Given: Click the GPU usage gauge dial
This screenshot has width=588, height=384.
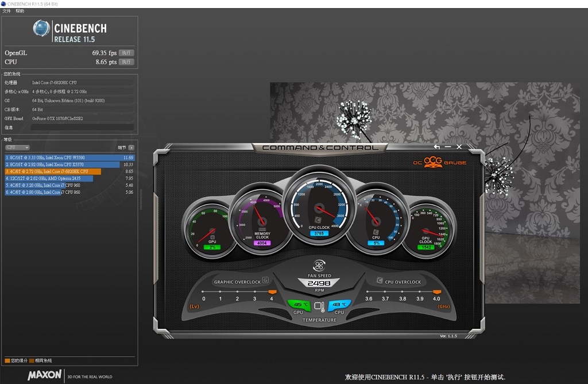Looking at the screenshot, I should [212, 231].
